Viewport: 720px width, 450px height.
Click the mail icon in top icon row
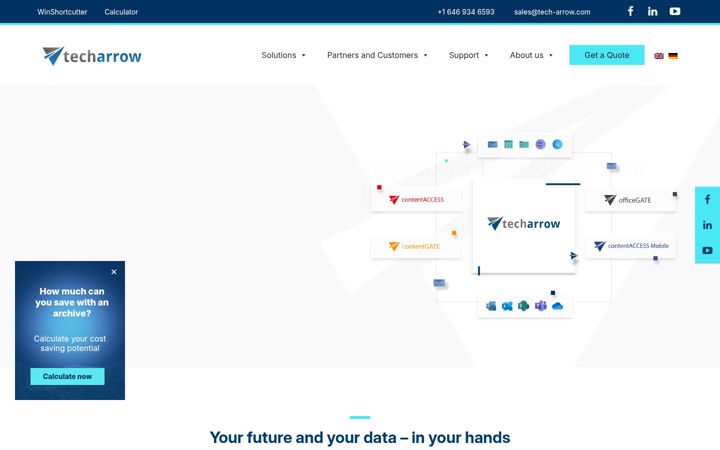pos(493,144)
